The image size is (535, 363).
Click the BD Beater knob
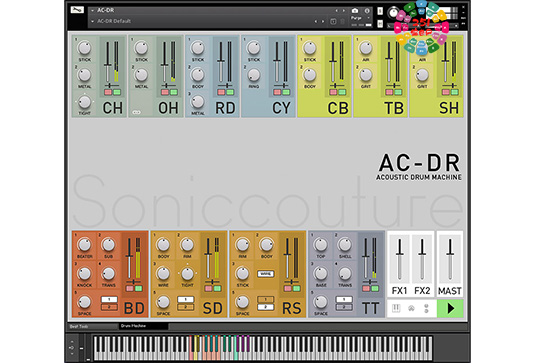click(84, 245)
